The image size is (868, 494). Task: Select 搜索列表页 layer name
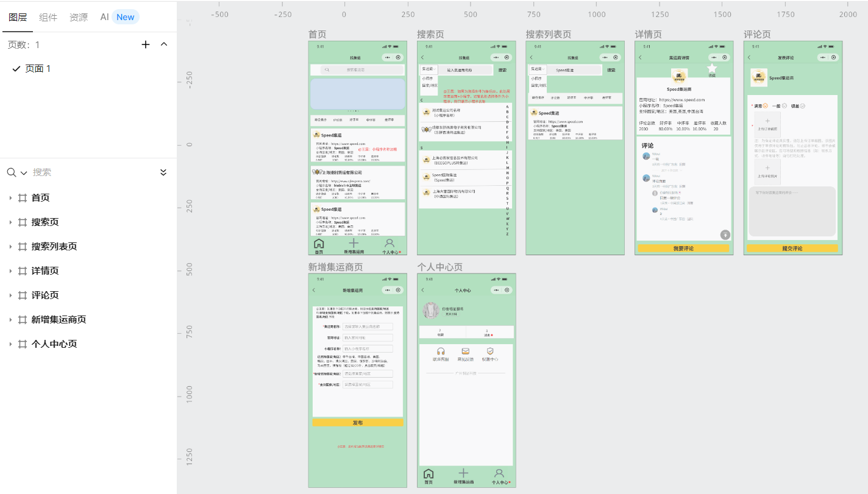54,247
